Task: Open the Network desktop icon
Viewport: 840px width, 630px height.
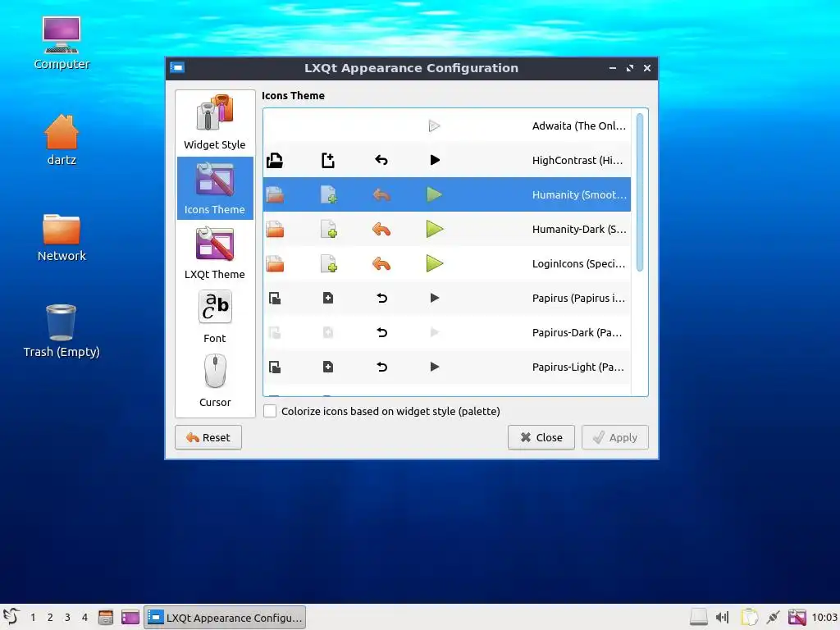Action: pyautogui.click(x=62, y=237)
